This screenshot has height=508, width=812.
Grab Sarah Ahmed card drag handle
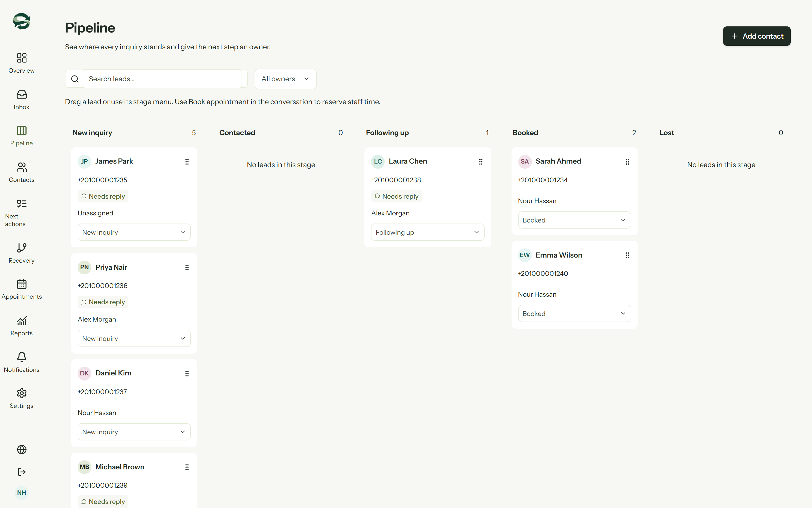tap(627, 162)
